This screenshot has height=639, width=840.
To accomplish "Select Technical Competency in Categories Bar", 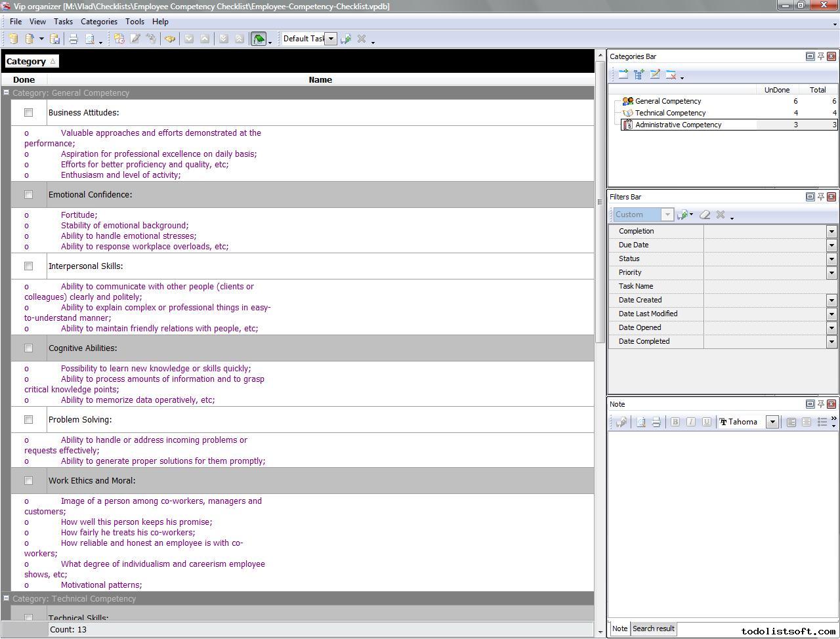I will (x=670, y=113).
